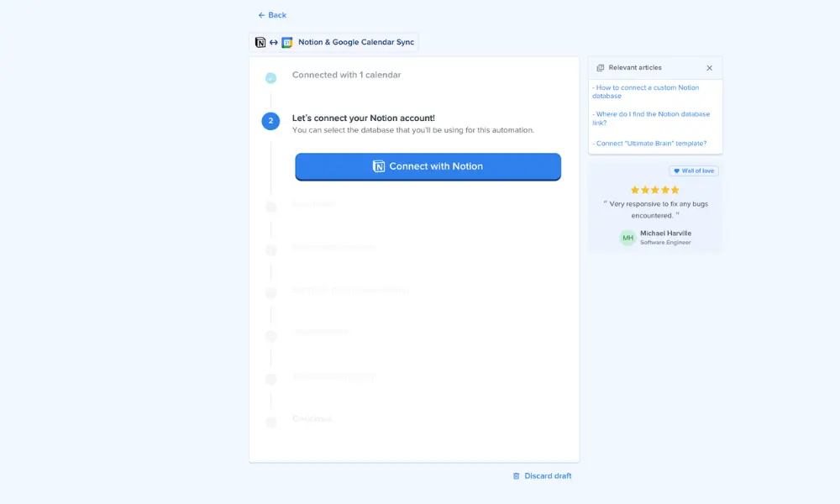Click the 'Very responsive to fix any bugs' testimonial
The width and height of the screenshot is (840, 504).
(x=654, y=210)
